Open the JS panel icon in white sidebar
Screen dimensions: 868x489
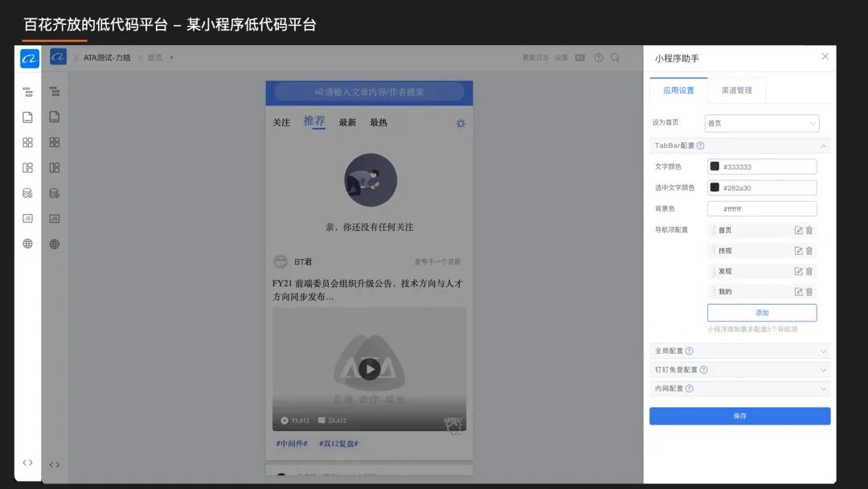coord(27,218)
